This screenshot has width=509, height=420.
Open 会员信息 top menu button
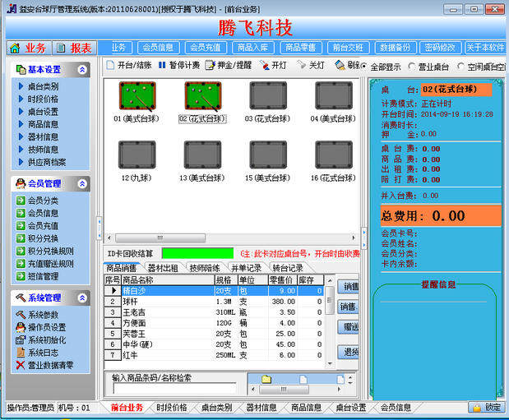tap(158, 48)
